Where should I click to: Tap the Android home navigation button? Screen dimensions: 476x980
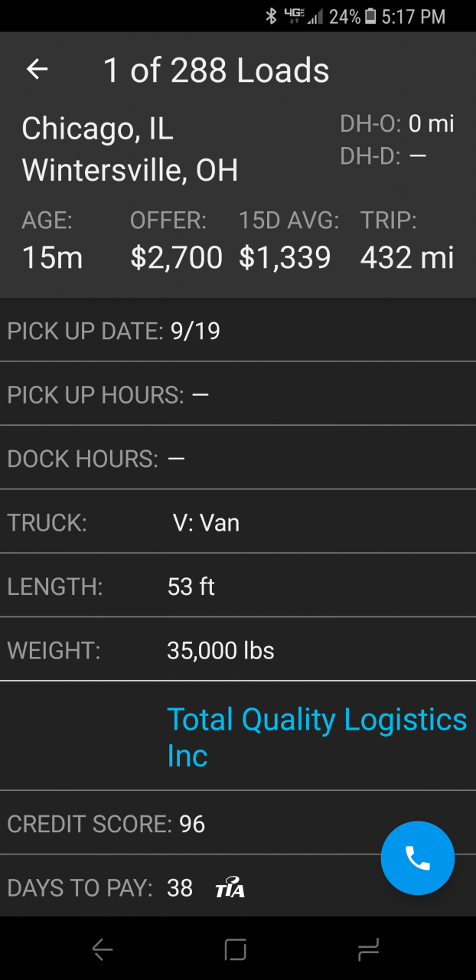coord(236,950)
